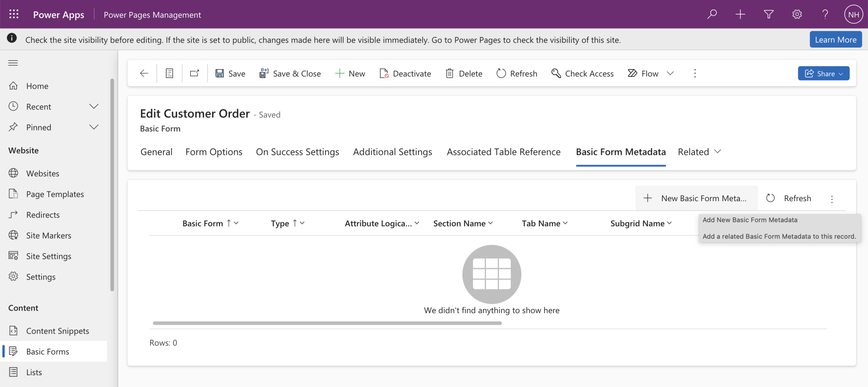Open the advanced find filter icon

[x=768, y=14]
